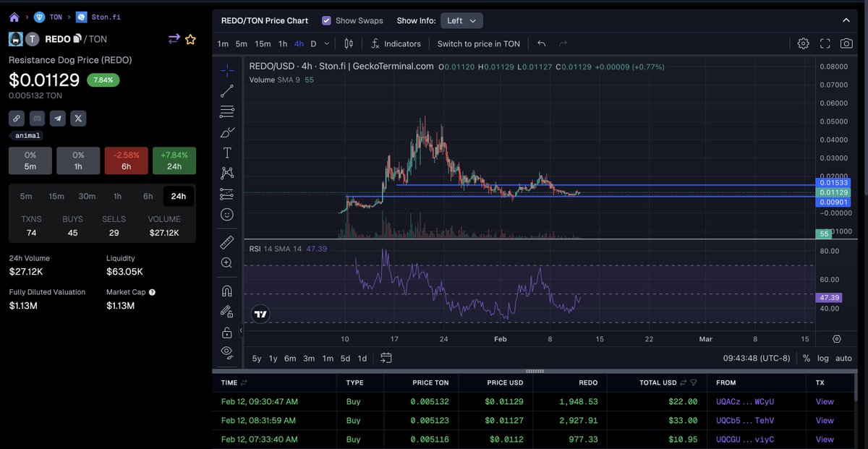View transaction for UQACz...WCyU
This screenshot has height=449, width=868.
pos(825,401)
